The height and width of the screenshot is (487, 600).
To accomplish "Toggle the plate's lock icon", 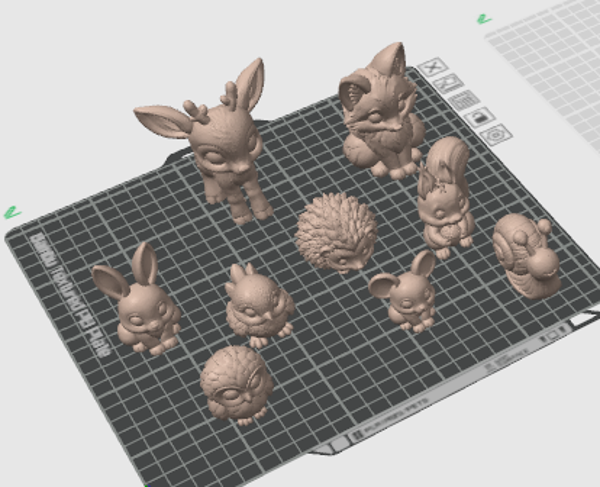I will [x=480, y=117].
